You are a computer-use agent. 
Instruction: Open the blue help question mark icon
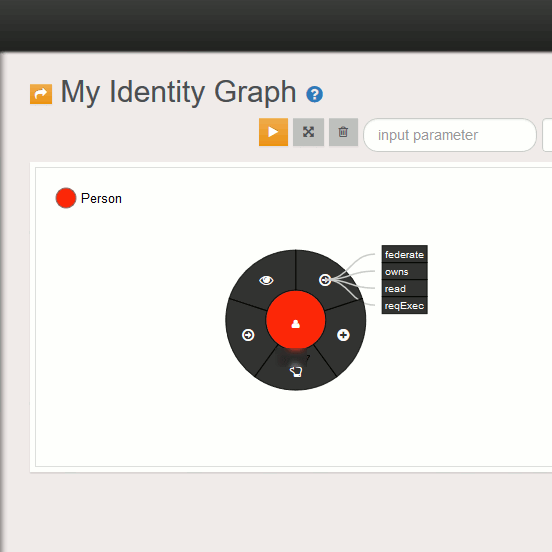click(x=314, y=94)
